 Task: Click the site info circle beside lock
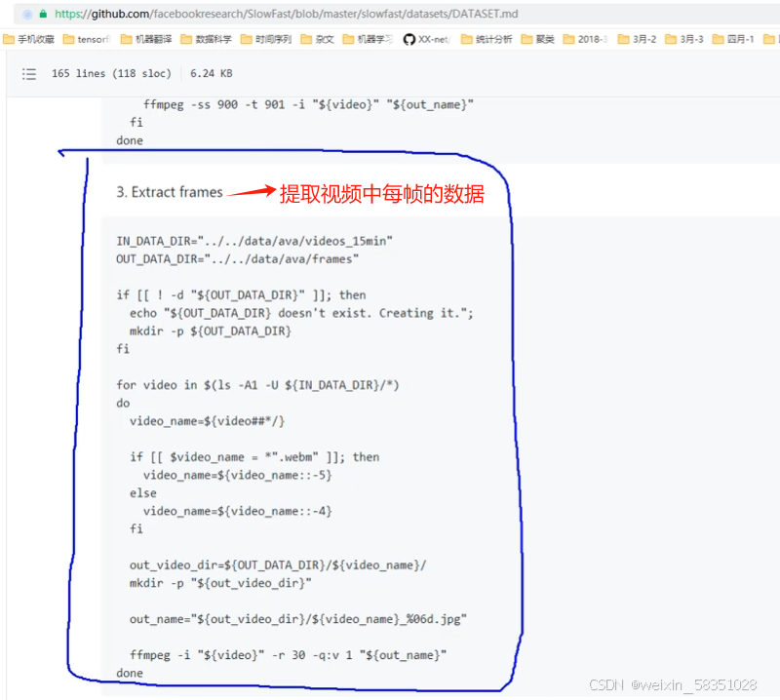coord(28,14)
